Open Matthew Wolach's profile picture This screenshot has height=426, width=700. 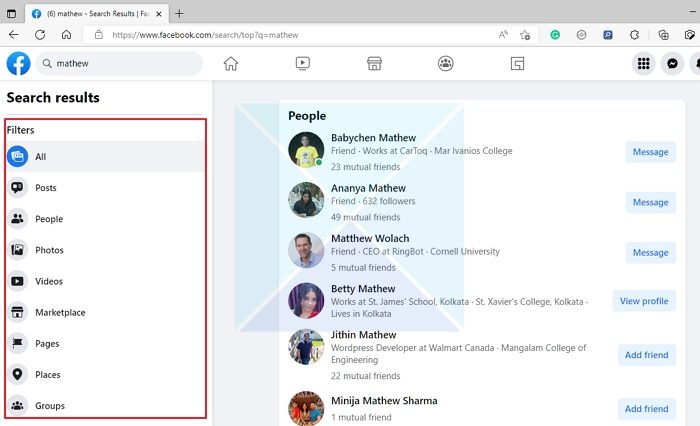pyautogui.click(x=306, y=250)
